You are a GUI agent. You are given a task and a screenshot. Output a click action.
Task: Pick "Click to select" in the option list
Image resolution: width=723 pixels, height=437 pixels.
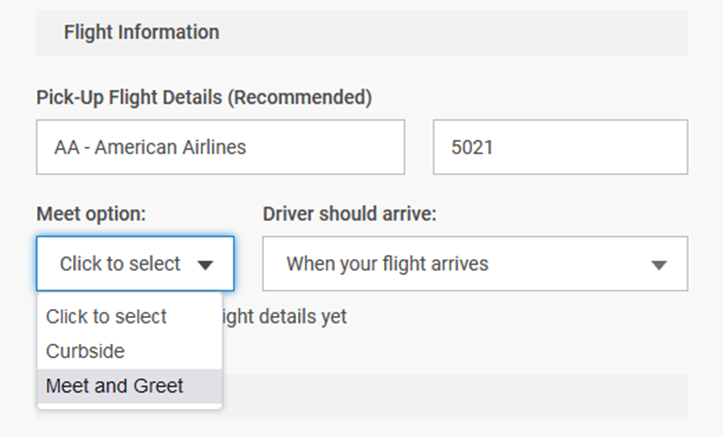pos(106,316)
